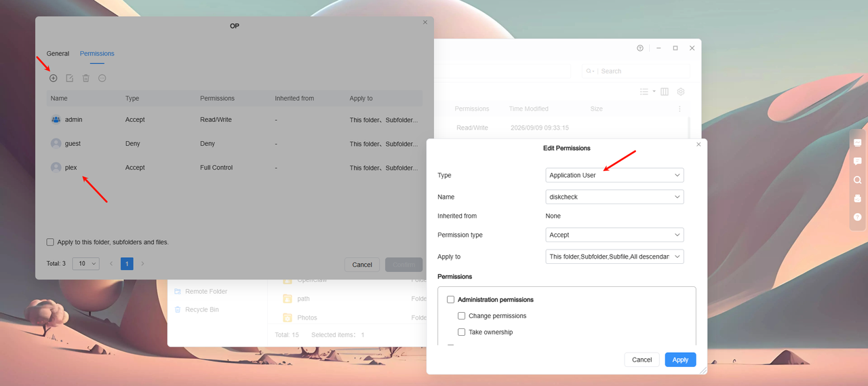Click Apply in Edit Permissions dialog
868x386 pixels.
[x=680, y=360]
